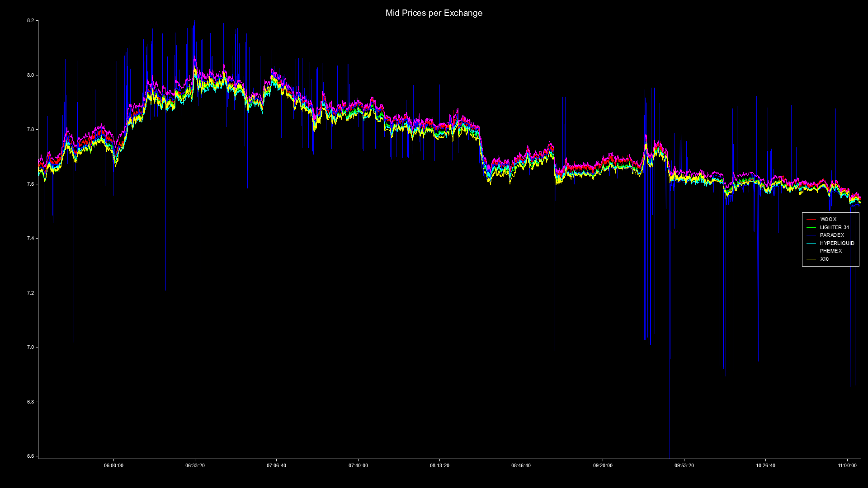Select the HYPERLIQUID legend label
Viewport: 868px width, 488px height.
837,244
